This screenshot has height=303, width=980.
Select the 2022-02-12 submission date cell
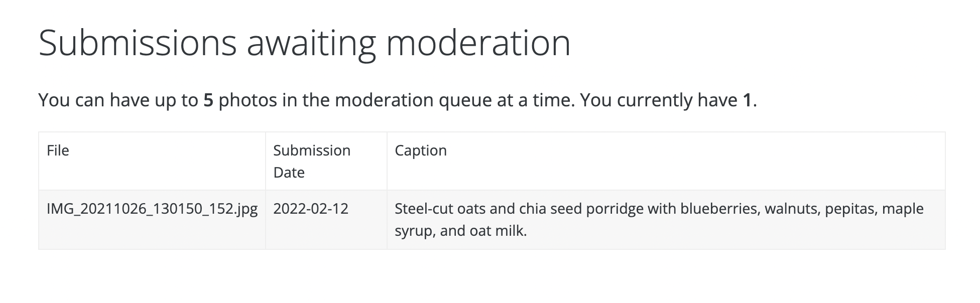[310, 209]
